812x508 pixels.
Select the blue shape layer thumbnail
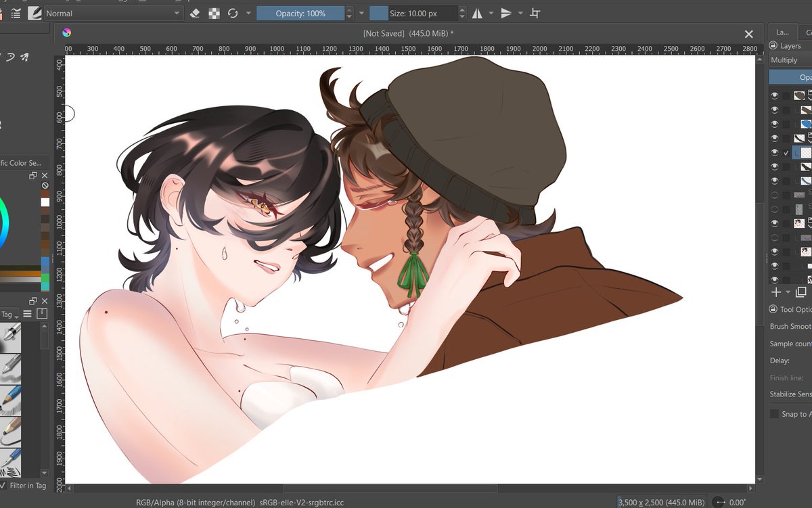coord(806,124)
